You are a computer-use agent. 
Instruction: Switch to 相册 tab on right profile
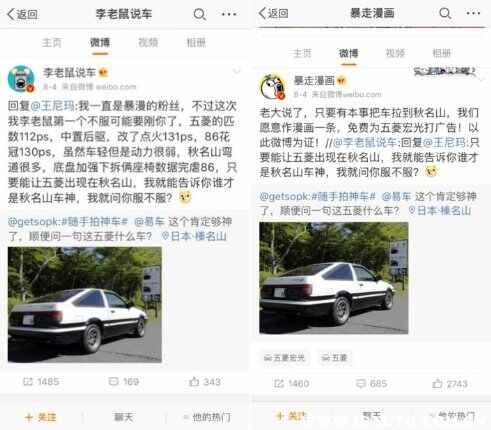coord(441,53)
